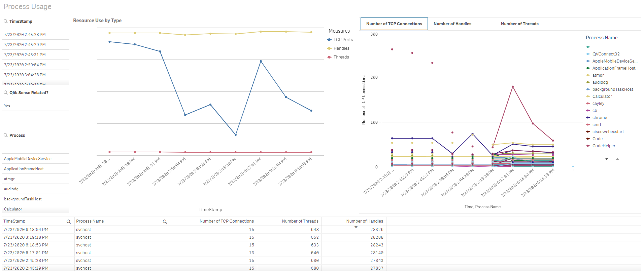The height and width of the screenshot is (273, 644).
Task: Select backgroundTaskHost in Process filter list
Action: click(x=36, y=199)
